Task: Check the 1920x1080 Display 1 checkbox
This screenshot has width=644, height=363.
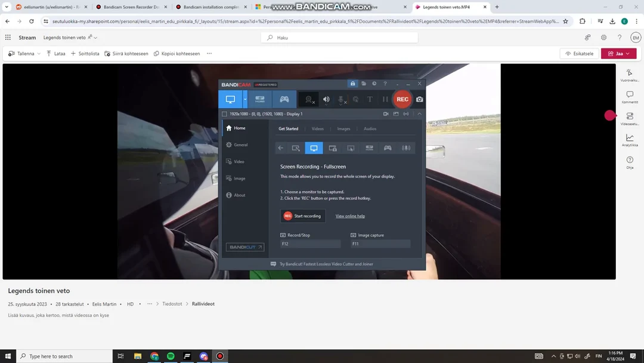Action: [224, 113]
